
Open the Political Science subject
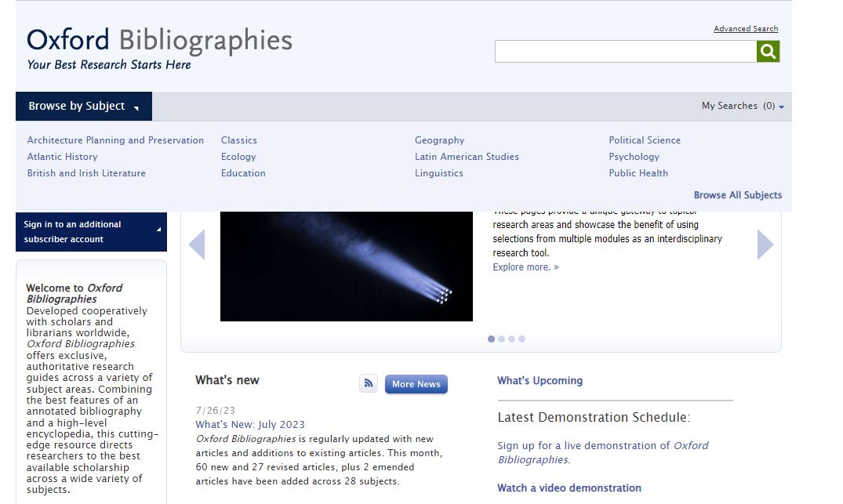(644, 140)
